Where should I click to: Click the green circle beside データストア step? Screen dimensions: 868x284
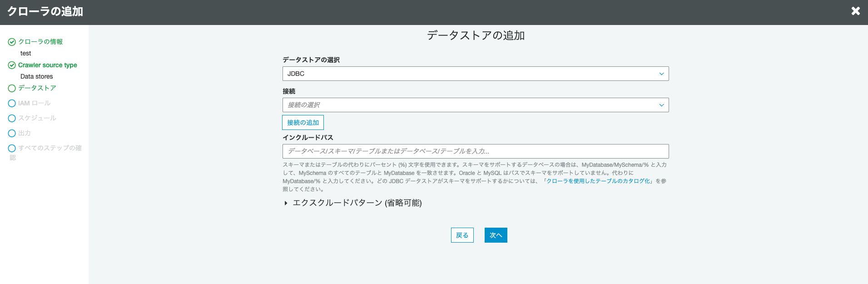click(12, 88)
